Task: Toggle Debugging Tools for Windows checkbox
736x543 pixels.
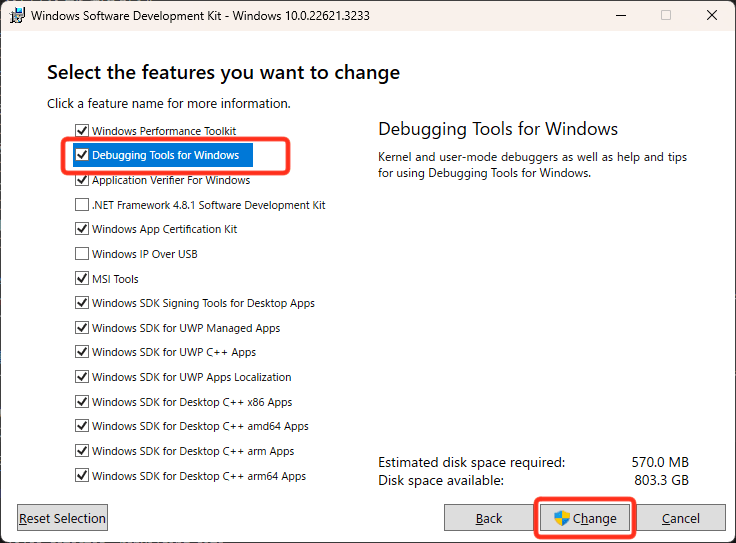Action: click(x=82, y=155)
